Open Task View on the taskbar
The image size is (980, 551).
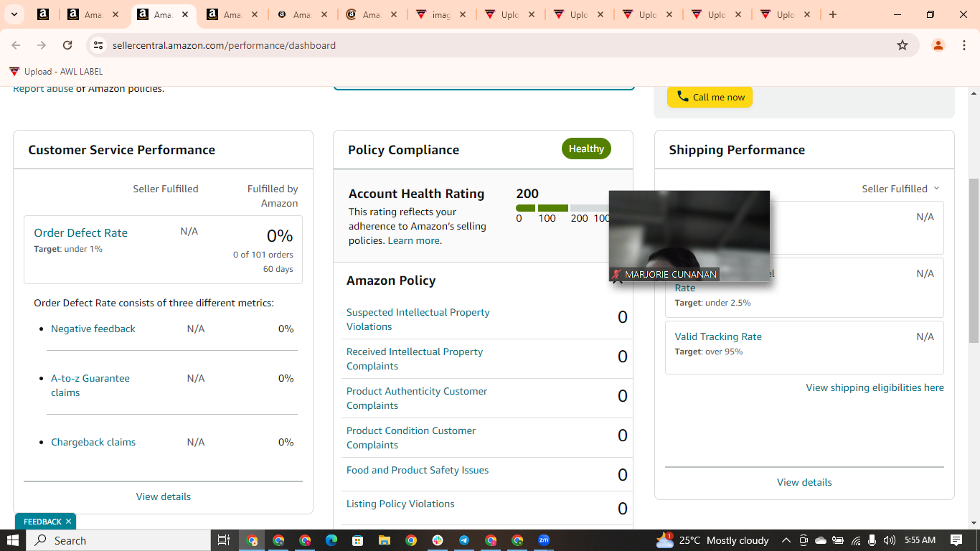tap(223, 540)
